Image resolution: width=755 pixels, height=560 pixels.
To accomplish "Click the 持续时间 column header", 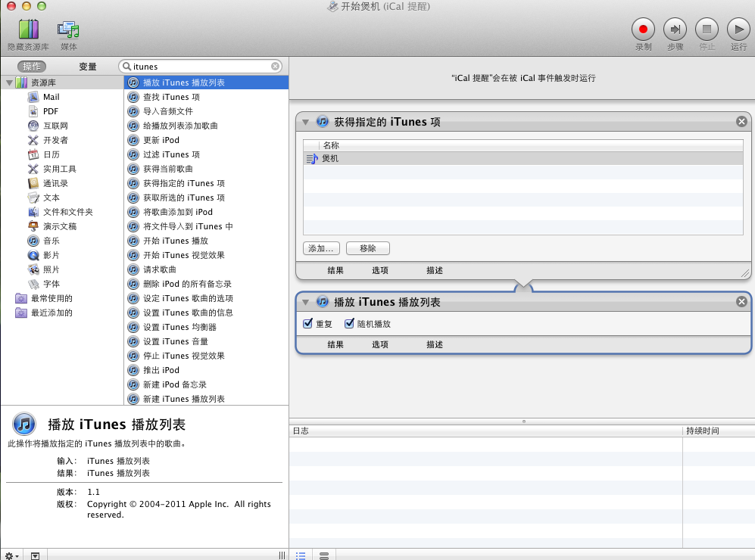I will pos(719,431).
